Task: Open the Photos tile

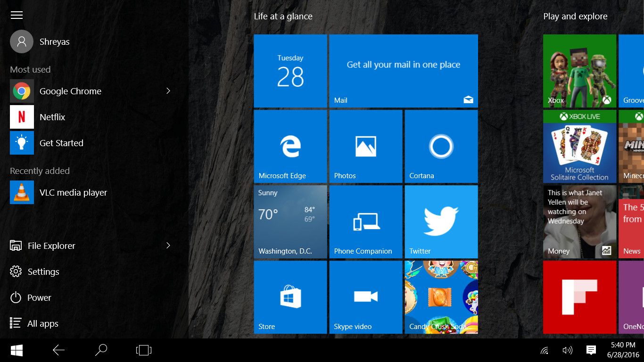Action: click(366, 146)
